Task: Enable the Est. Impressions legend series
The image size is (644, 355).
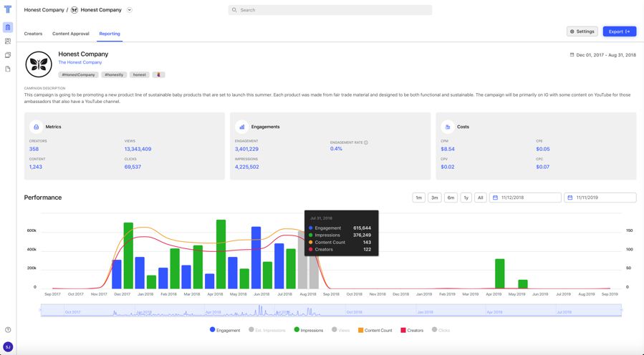Action: (267, 330)
